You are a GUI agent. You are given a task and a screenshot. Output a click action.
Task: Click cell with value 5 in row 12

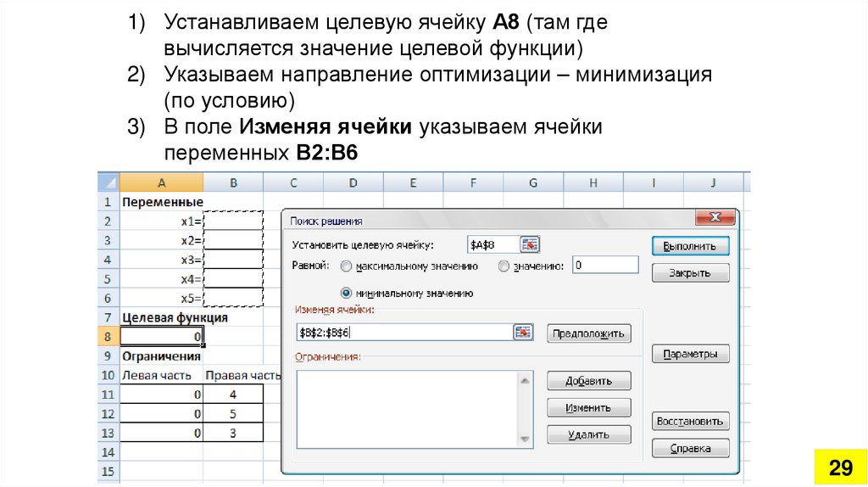click(233, 414)
